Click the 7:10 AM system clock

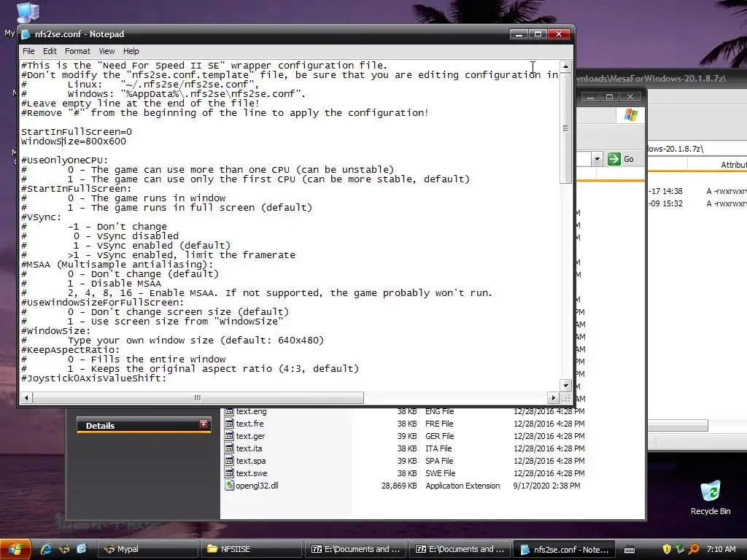pos(721,549)
